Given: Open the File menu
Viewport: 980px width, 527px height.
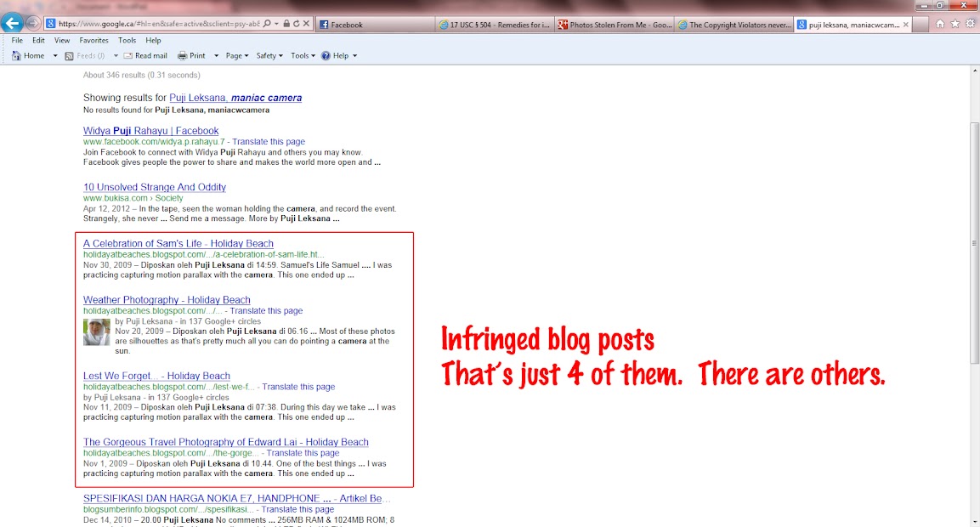Looking at the screenshot, I should (17, 40).
